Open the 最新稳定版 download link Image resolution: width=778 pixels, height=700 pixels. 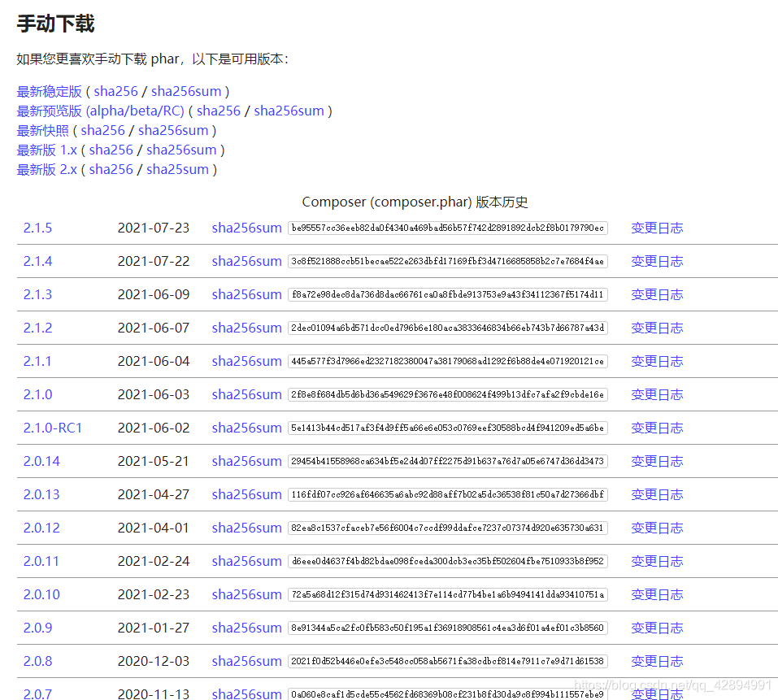49,92
